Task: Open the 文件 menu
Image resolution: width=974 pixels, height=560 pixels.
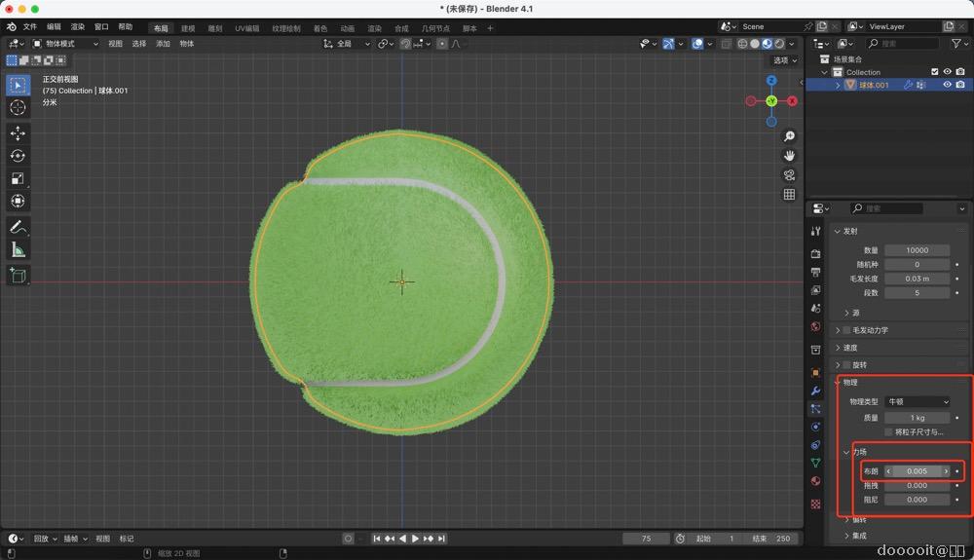Action: [x=29, y=27]
